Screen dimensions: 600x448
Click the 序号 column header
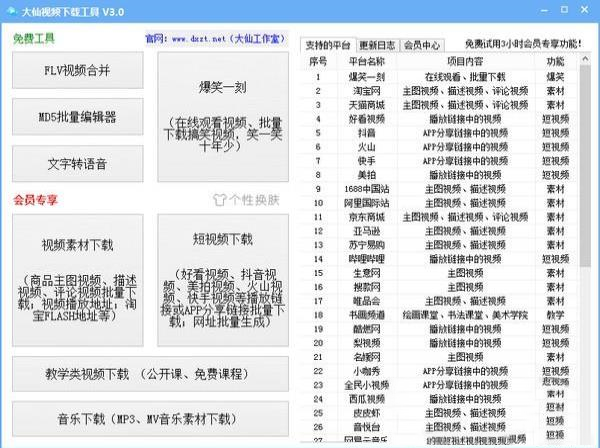[318, 61]
